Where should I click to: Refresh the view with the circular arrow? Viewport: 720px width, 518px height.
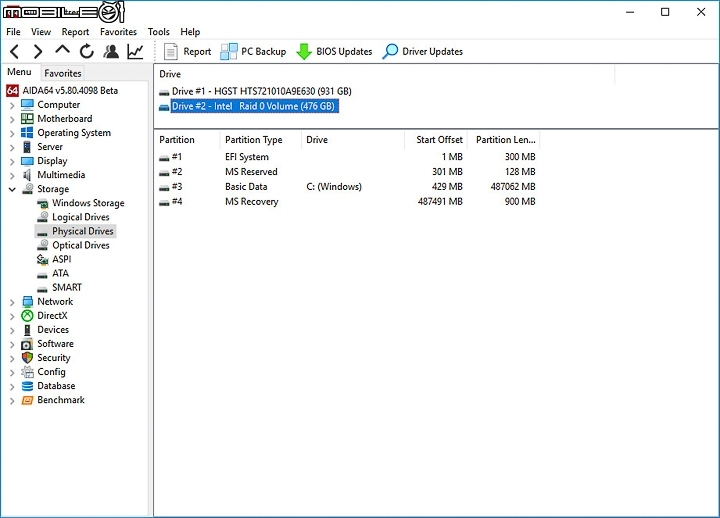86,51
